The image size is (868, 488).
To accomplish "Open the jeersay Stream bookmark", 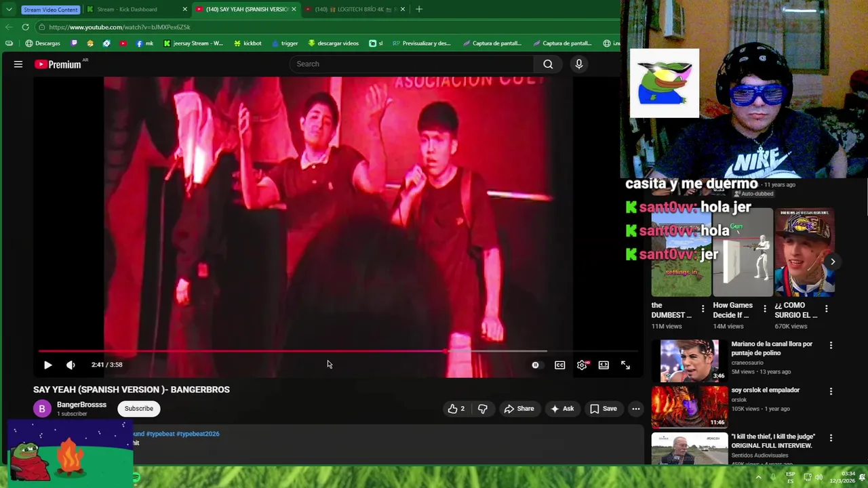I will click(x=193, y=43).
